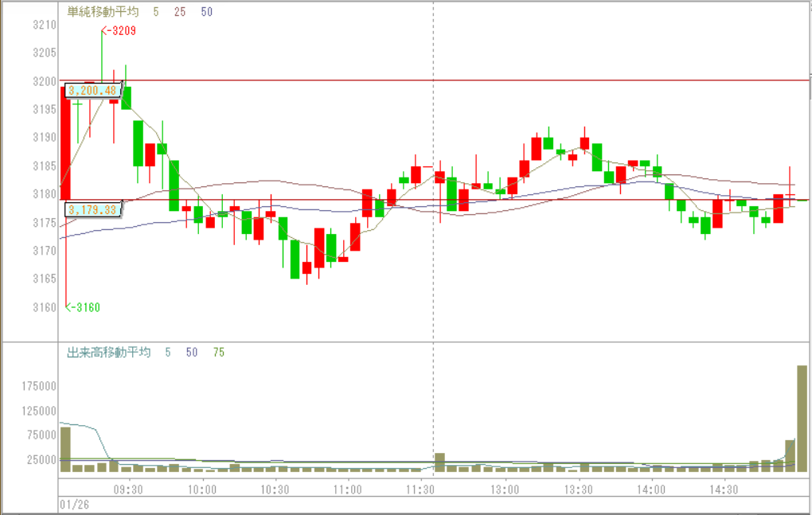Viewport: 812px width, 515px height.
Task: Click the 11:00 time axis label
Action: 347,489
